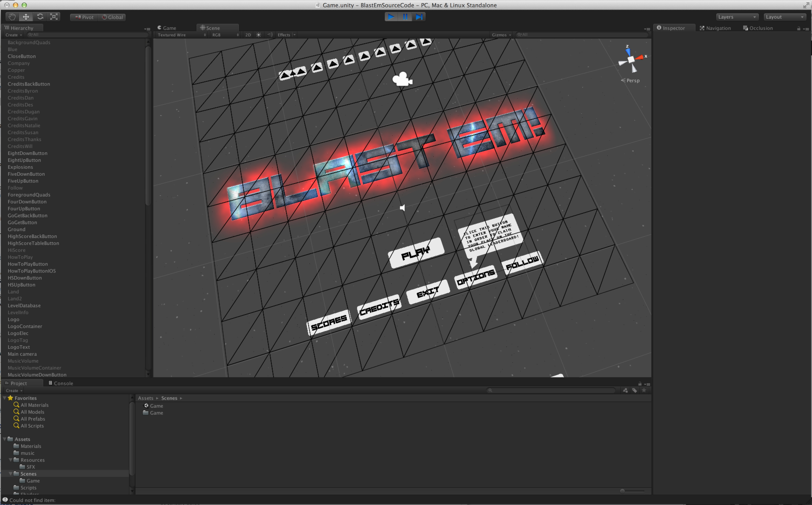Toggle scene lighting in the Scene view
Viewport: 812px width, 505px height.
(259, 35)
